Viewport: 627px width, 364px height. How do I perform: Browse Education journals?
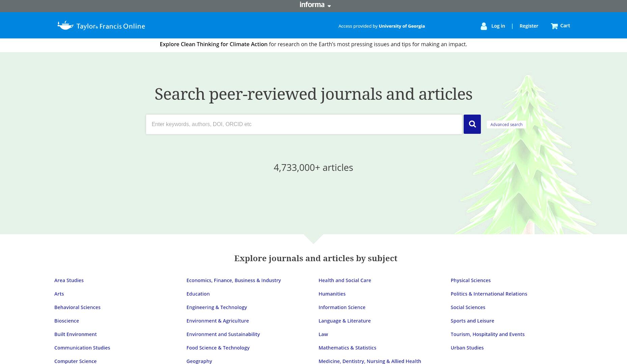pos(198,294)
